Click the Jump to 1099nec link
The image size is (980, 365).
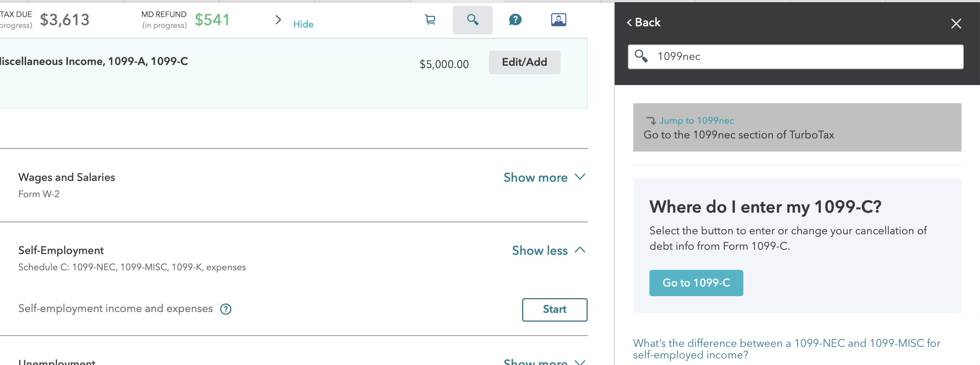tap(696, 121)
